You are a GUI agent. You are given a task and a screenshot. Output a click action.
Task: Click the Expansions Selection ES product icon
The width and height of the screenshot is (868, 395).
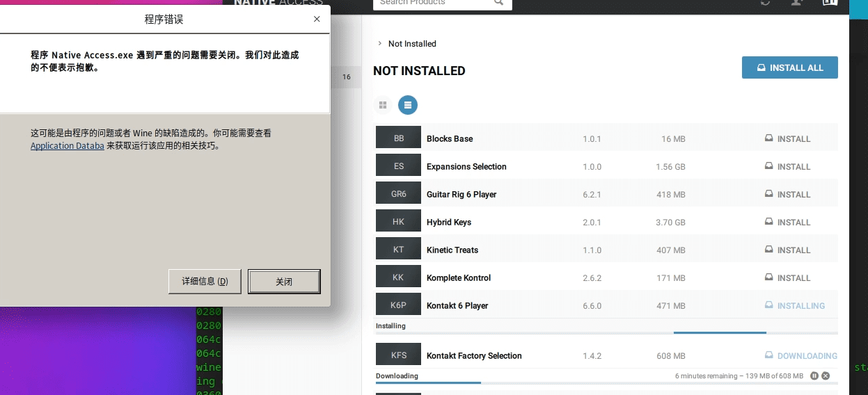point(399,165)
